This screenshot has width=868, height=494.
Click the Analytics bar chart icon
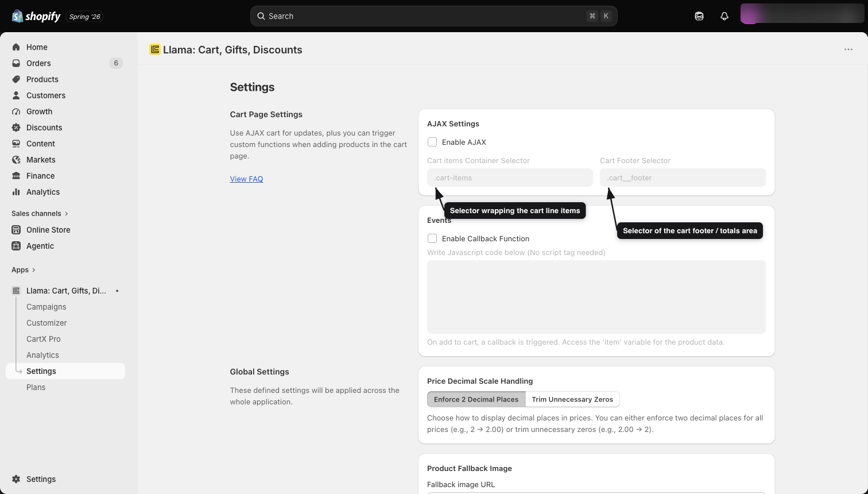[x=16, y=192]
